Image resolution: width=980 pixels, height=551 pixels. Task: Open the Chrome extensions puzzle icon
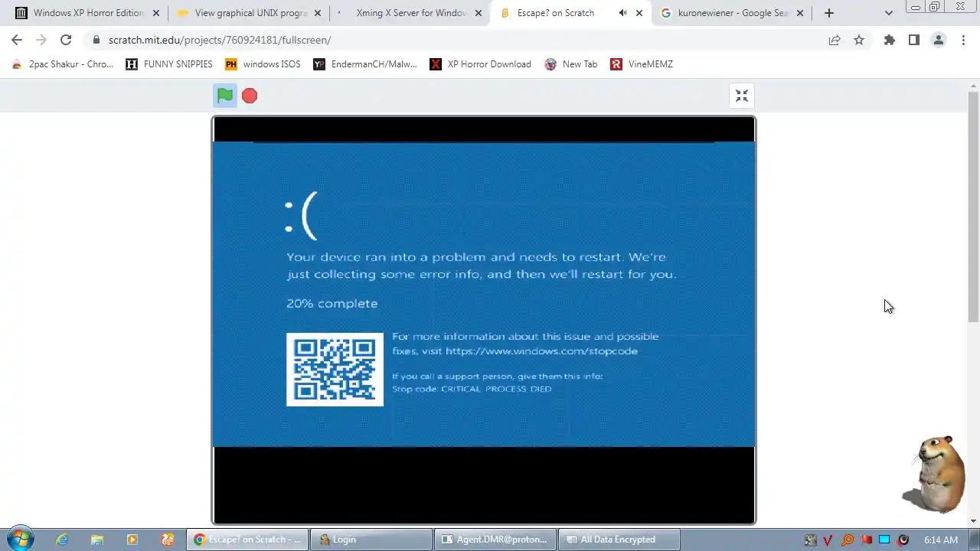coord(889,40)
